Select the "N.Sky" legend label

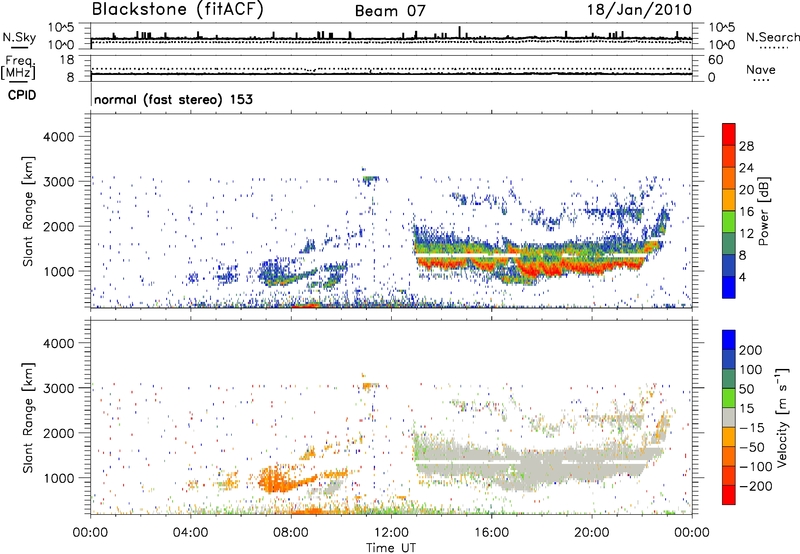(19, 37)
